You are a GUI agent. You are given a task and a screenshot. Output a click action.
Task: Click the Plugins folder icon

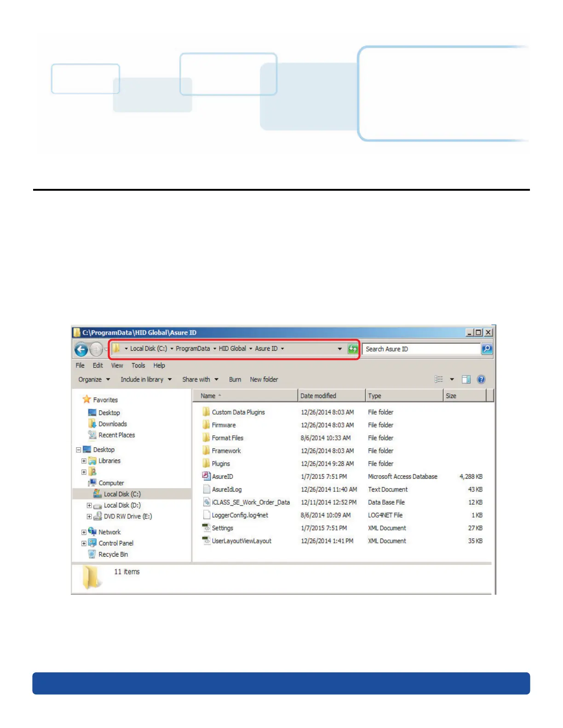click(x=206, y=463)
